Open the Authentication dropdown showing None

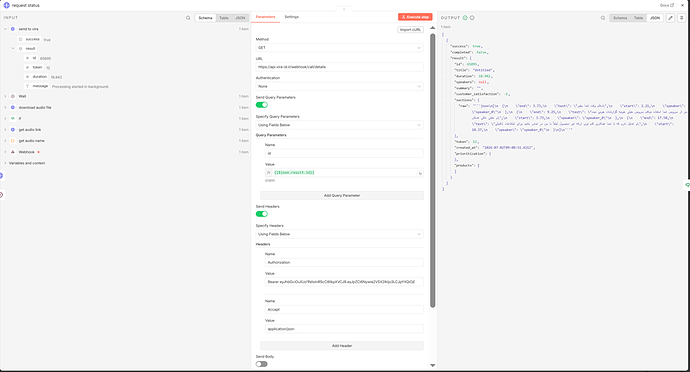tap(340, 86)
